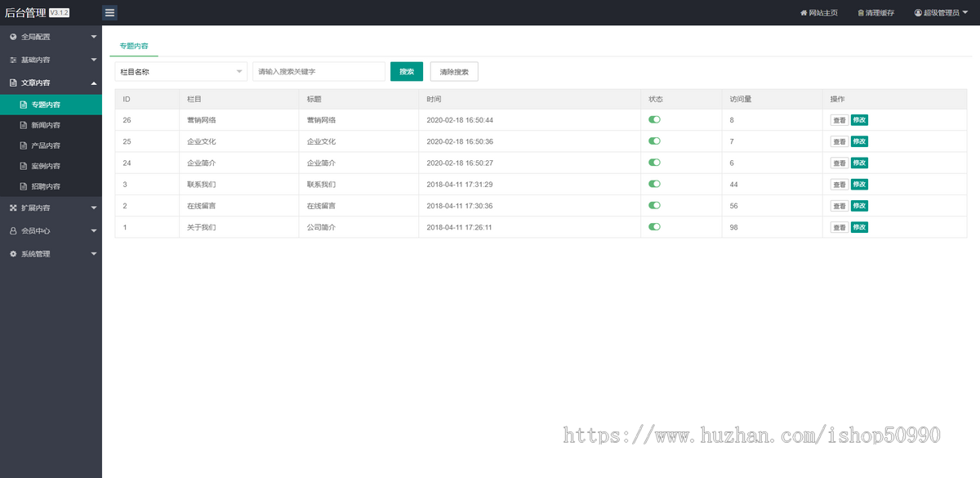Click the timestamp 2018-04-11 17:31:29
This screenshot has height=478, width=980.
click(460, 184)
